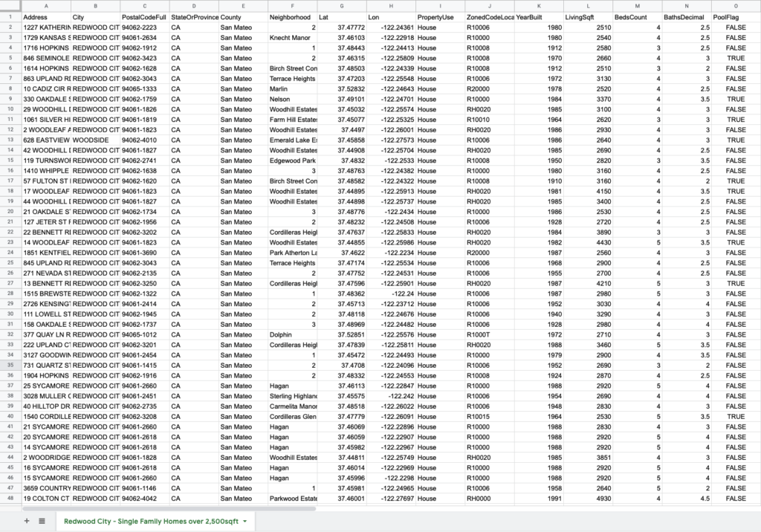Select zoning code cell "RH0000"
The width and height of the screenshot is (761, 532).
click(x=490, y=499)
